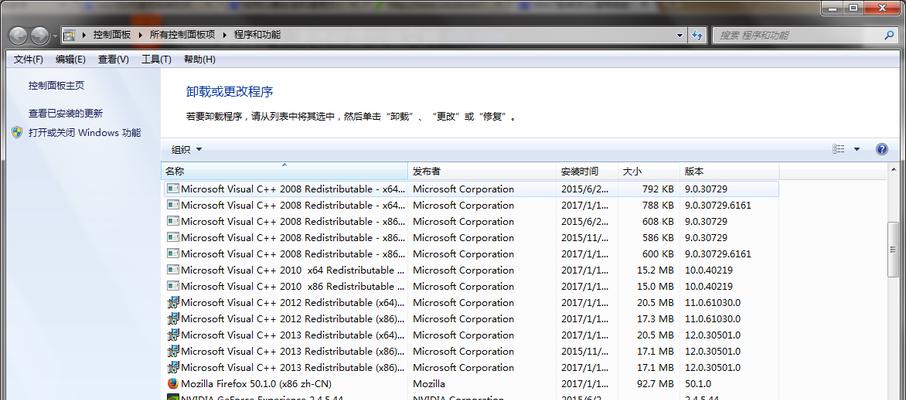This screenshot has width=906, height=400.
Task: Open 打开或关闭 Windows 功能 link
Action: click(84, 132)
